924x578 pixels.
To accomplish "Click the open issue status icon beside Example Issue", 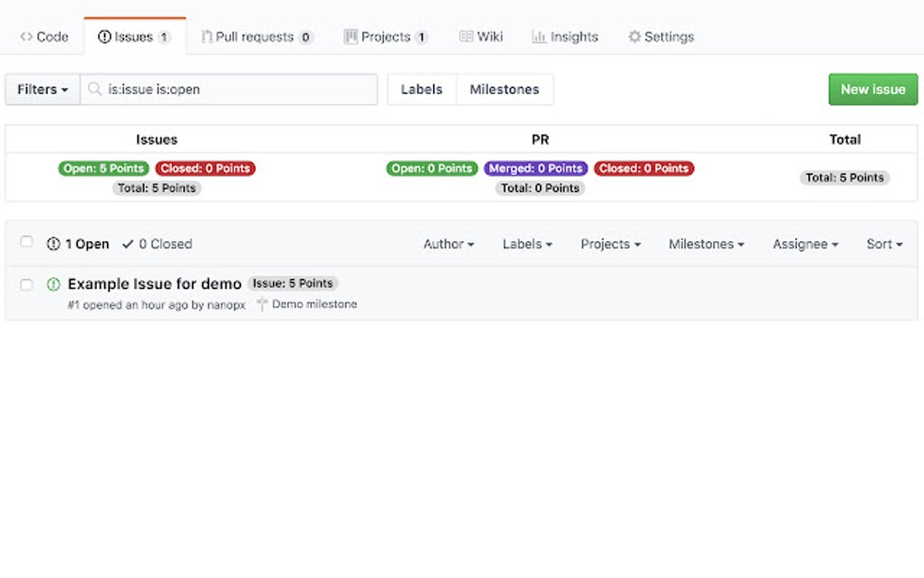I will click(53, 284).
